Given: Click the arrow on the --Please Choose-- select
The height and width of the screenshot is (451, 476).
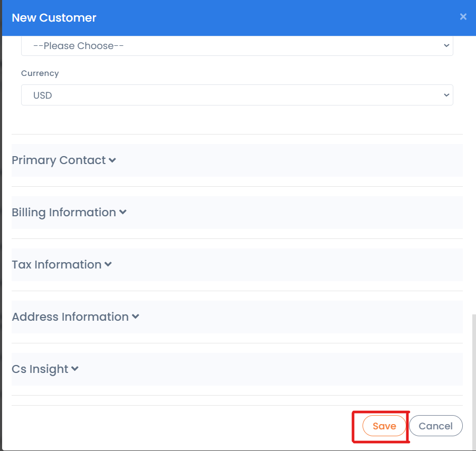Looking at the screenshot, I should tap(446, 45).
